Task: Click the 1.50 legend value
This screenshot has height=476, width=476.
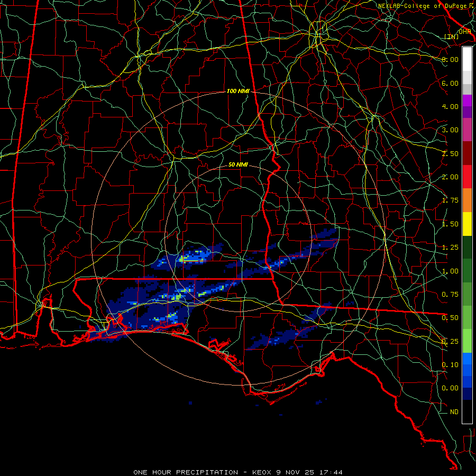Action: tap(450, 224)
